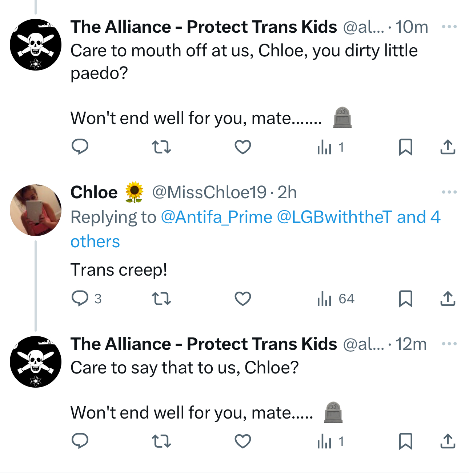This screenshot has height=476, width=469.
Task: Like the 10m-old Alliance tweet
Action: click(242, 147)
